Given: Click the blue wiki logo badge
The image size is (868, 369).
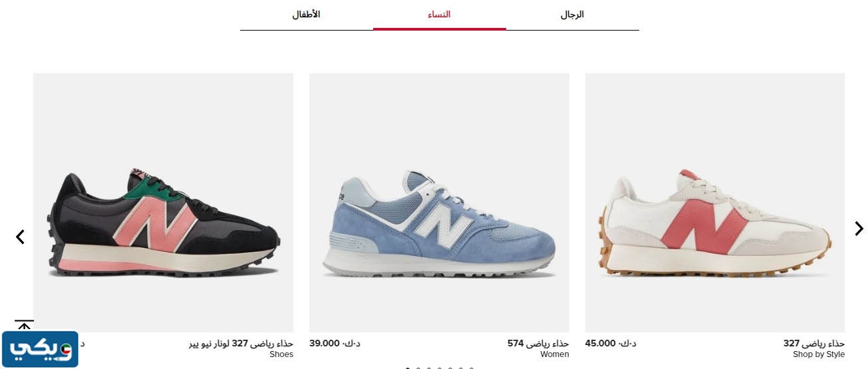Looking at the screenshot, I should click(40, 350).
